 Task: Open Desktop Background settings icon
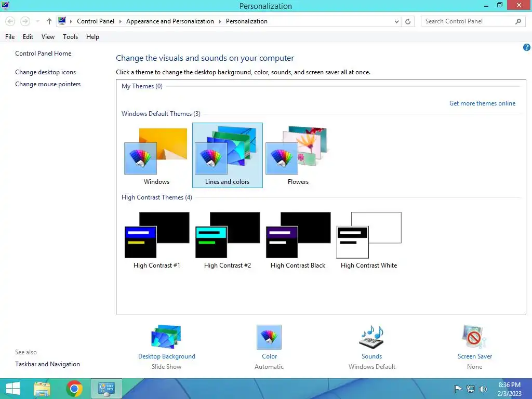tap(166, 337)
